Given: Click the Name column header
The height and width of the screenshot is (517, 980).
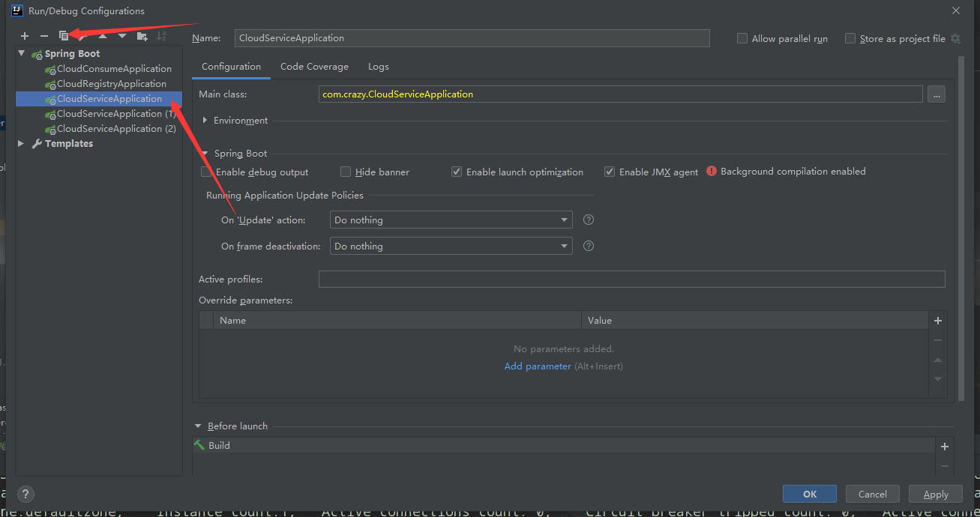Looking at the screenshot, I should point(397,321).
